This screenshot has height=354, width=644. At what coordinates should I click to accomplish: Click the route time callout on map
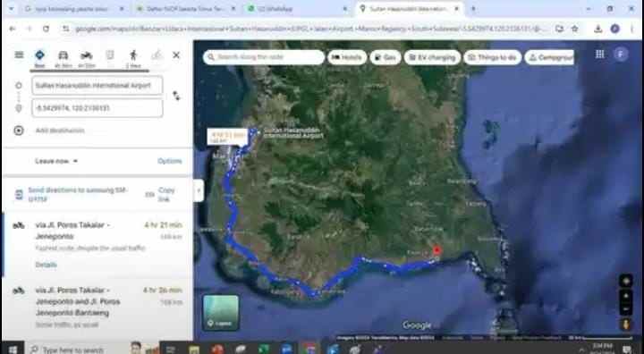[227, 137]
